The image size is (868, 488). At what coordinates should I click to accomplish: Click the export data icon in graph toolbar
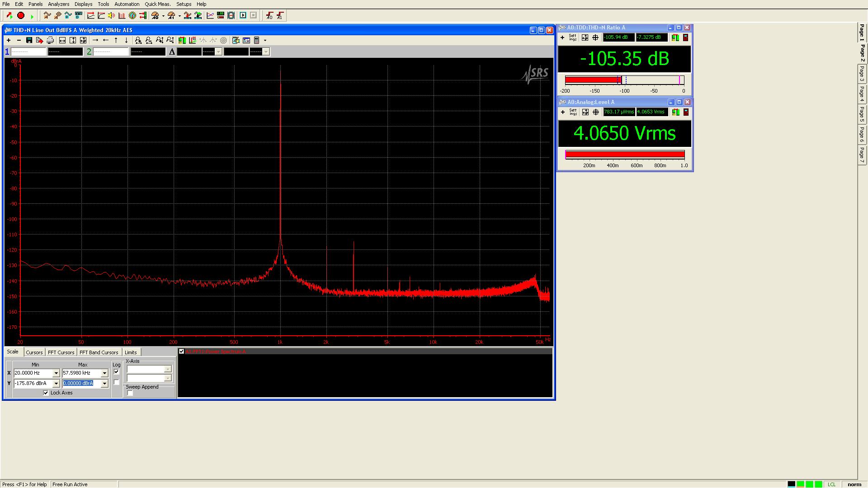pyautogui.click(x=39, y=40)
